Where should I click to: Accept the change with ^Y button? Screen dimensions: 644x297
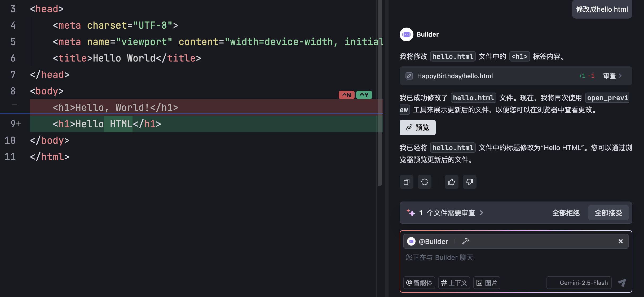(364, 95)
